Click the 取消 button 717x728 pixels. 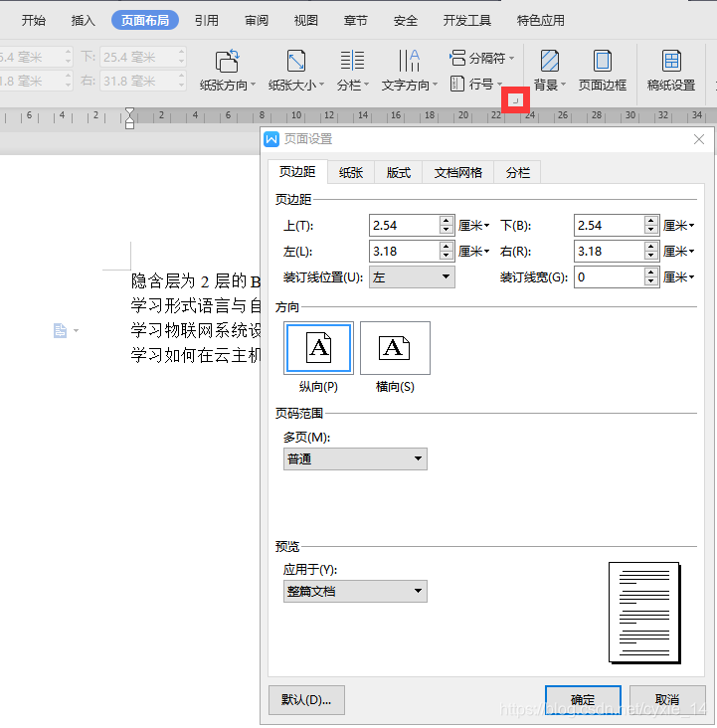[667, 700]
